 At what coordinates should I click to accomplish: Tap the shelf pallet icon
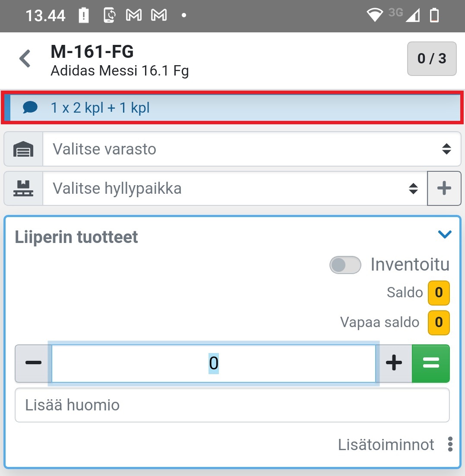coord(23,189)
